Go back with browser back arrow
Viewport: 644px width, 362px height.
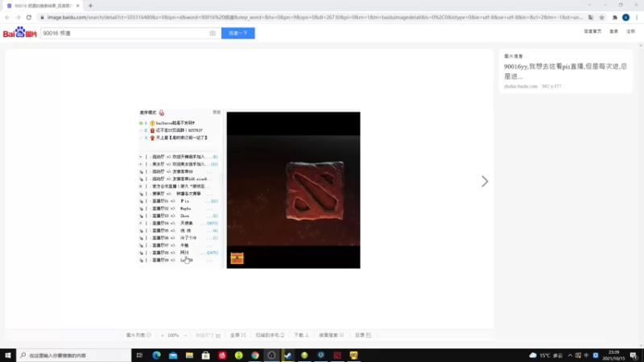point(7,17)
